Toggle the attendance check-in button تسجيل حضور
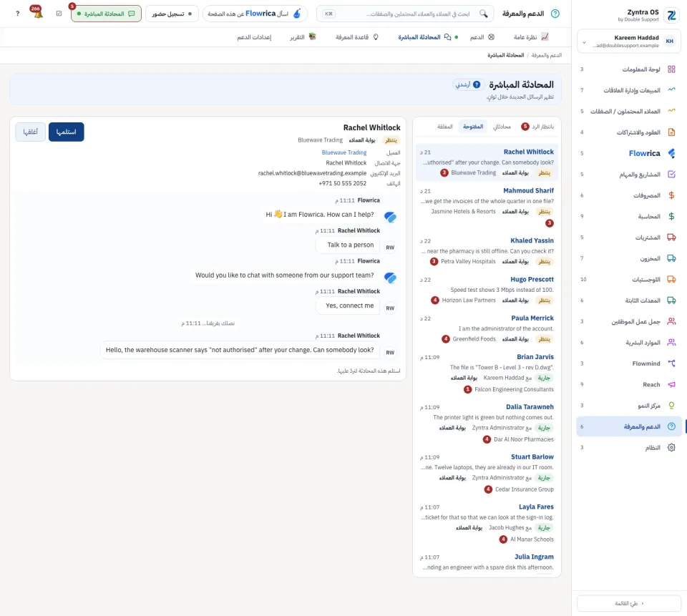This screenshot has height=616, width=687. (x=172, y=14)
